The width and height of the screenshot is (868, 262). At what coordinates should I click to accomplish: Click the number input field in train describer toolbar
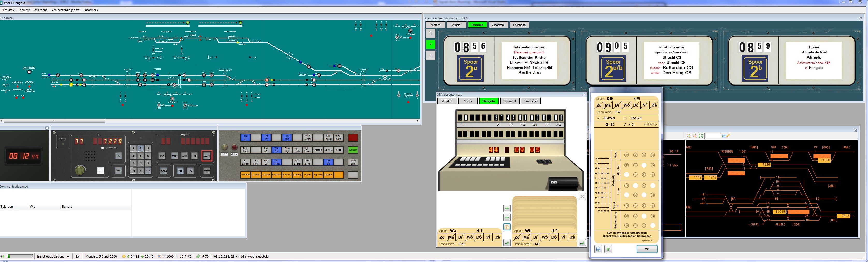coord(713,136)
